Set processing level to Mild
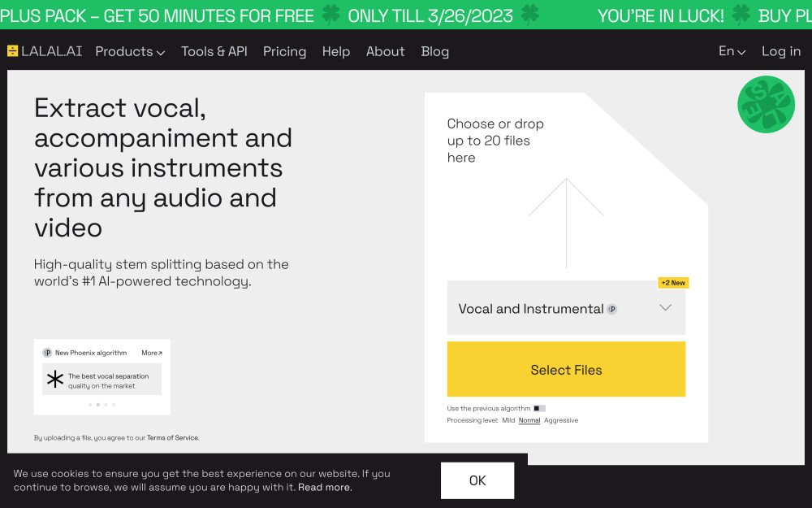Image resolution: width=812 pixels, height=508 pixels. (x=508, y=420)
